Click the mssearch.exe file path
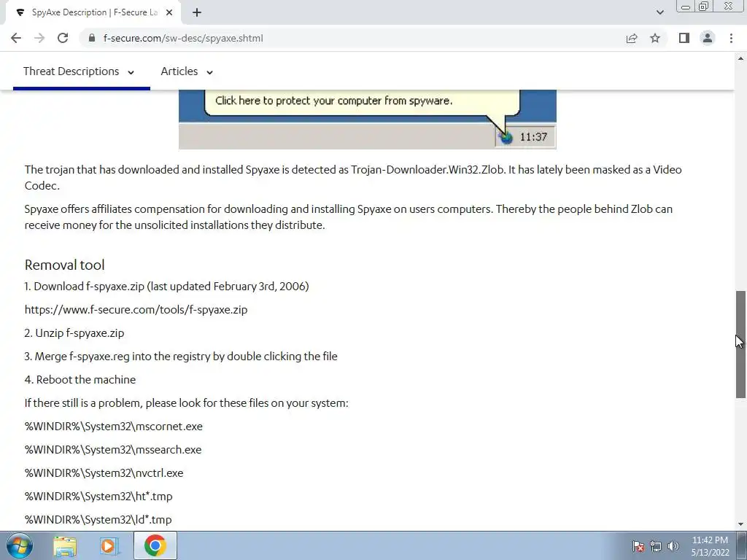Image resolution: width=747 pixels, height=560 pixels. tap(113, 449)
